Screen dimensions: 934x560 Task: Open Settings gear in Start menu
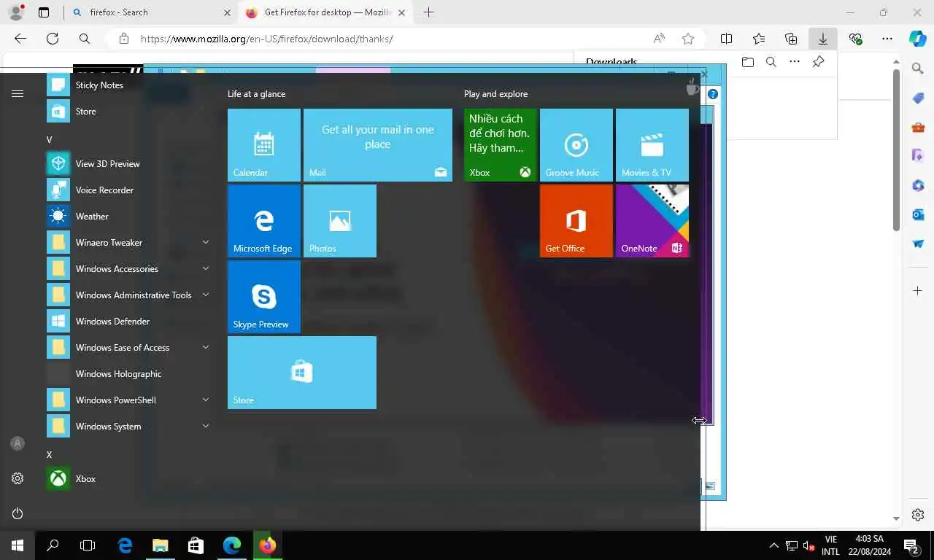click(18, 478)
